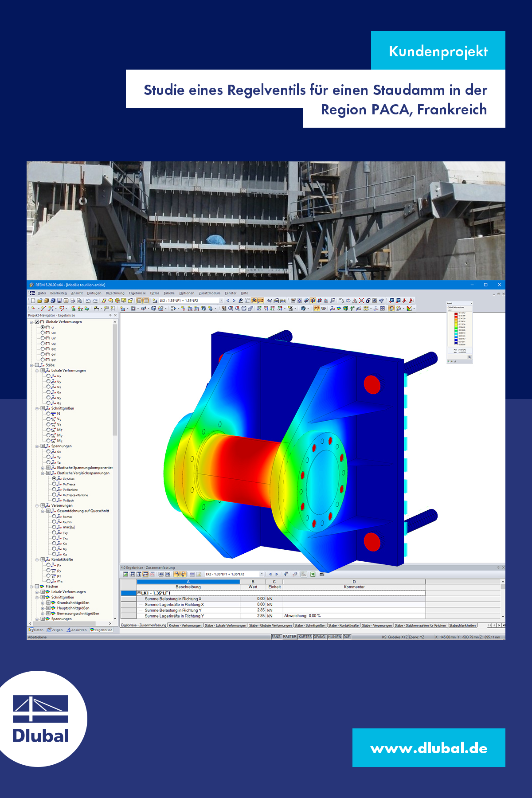The image size is (532, 798).
Task: Click next load case arrow in main toolbar
Action: point(234,301)
